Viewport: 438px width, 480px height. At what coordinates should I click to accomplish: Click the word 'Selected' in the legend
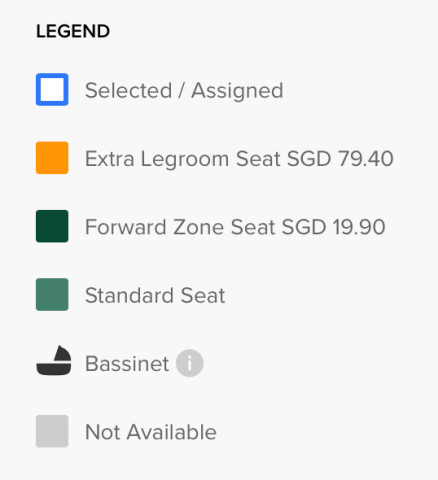tap(129, 91)
